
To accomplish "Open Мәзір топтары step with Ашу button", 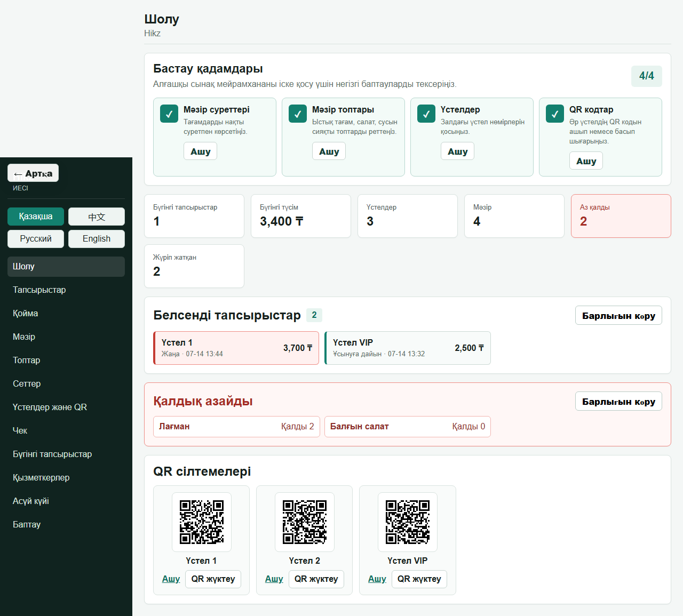I will pos(329,151).
